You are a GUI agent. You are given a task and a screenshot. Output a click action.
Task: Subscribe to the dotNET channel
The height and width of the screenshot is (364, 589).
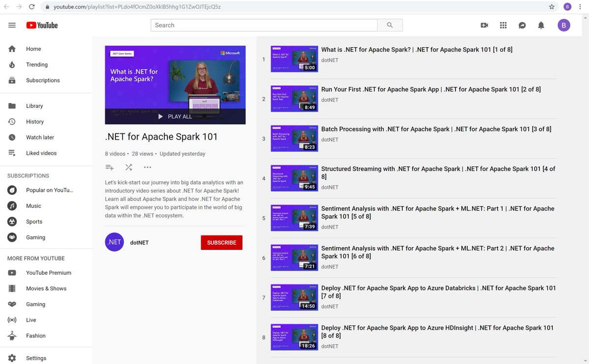221,242
